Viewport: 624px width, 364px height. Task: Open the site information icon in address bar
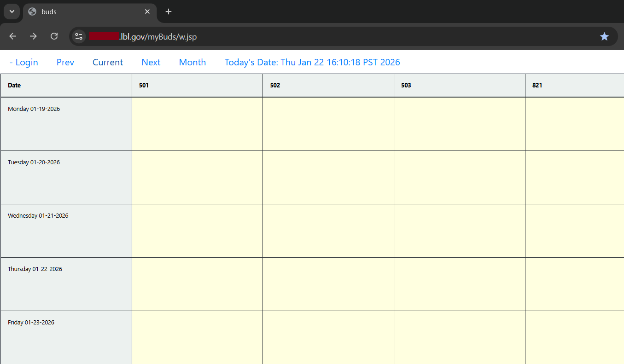click(79, 36)
